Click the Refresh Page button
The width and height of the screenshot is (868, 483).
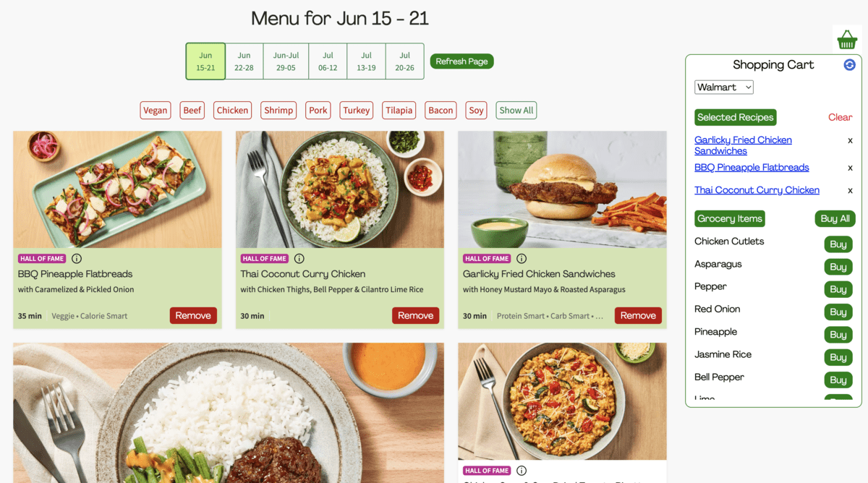(461, 61)
